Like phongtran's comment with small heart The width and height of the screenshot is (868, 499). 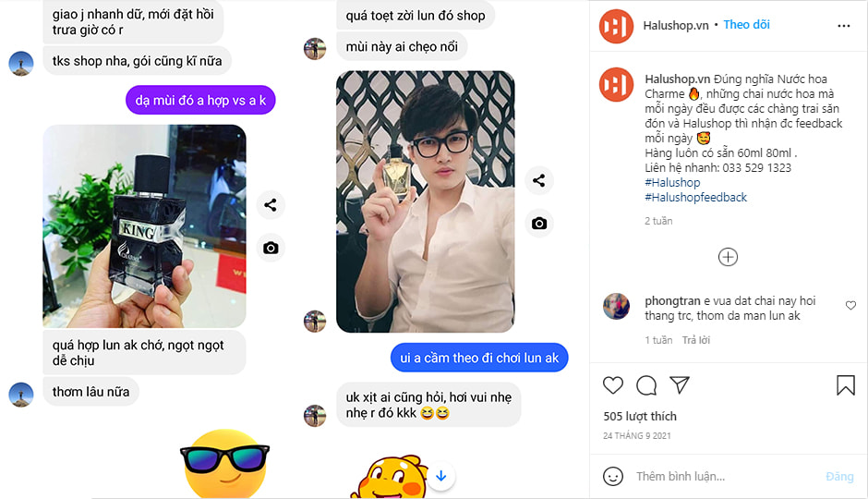pos(850,305)
